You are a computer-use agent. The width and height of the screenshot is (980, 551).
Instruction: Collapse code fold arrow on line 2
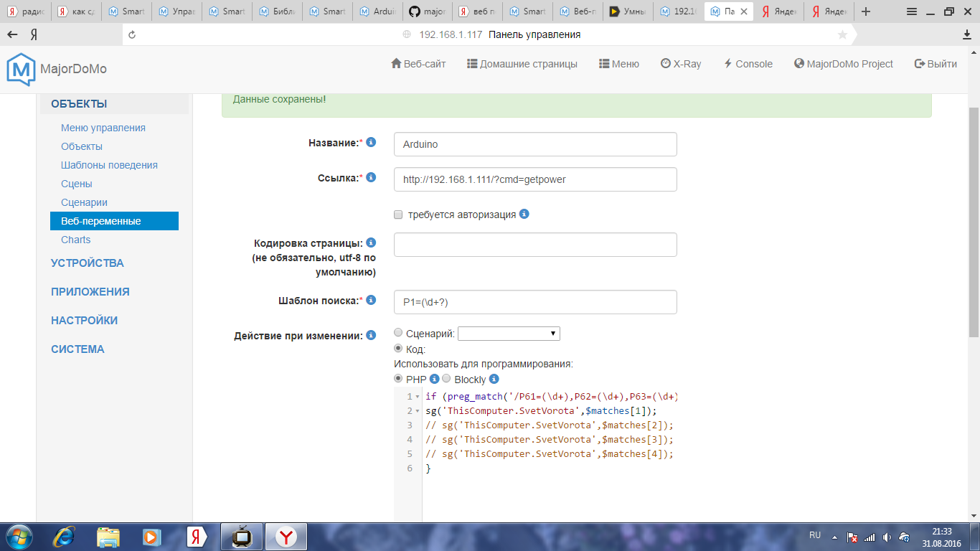click(417, 411)
